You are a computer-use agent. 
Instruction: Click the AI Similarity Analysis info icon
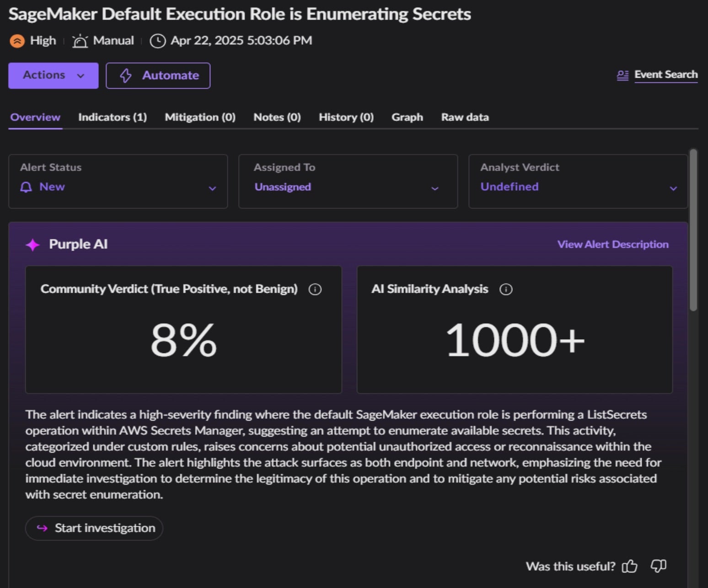click(x=506, y=289)
